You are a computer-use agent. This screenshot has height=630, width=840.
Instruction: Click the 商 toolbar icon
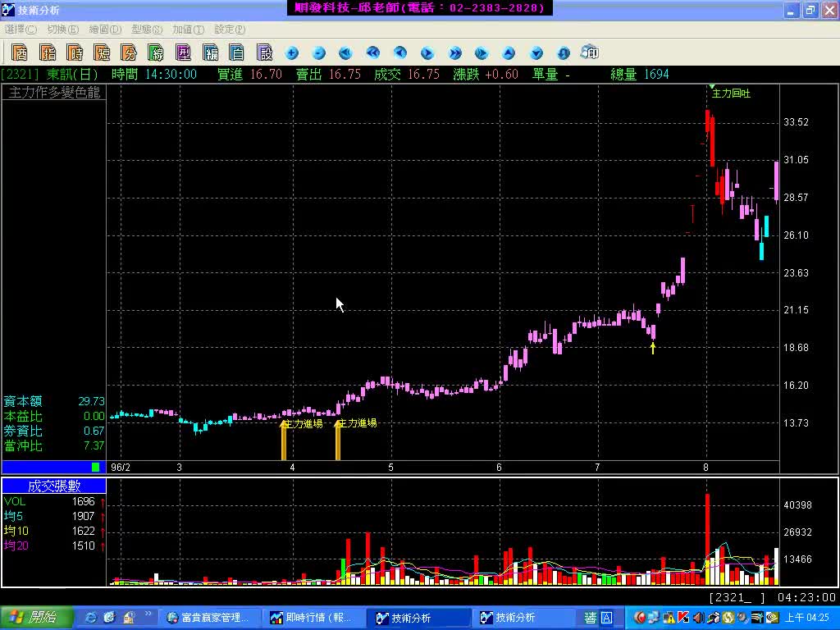point(20,53)
